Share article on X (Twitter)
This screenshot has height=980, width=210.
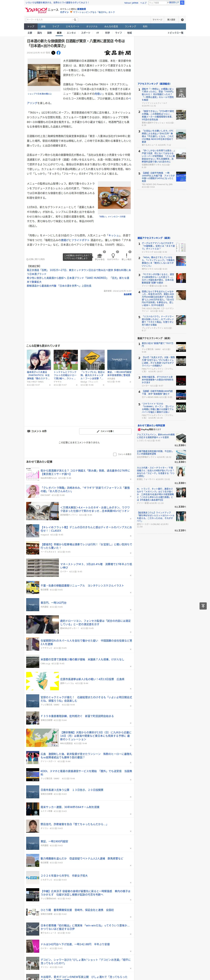pyautogui.click(x=53, y=53)
